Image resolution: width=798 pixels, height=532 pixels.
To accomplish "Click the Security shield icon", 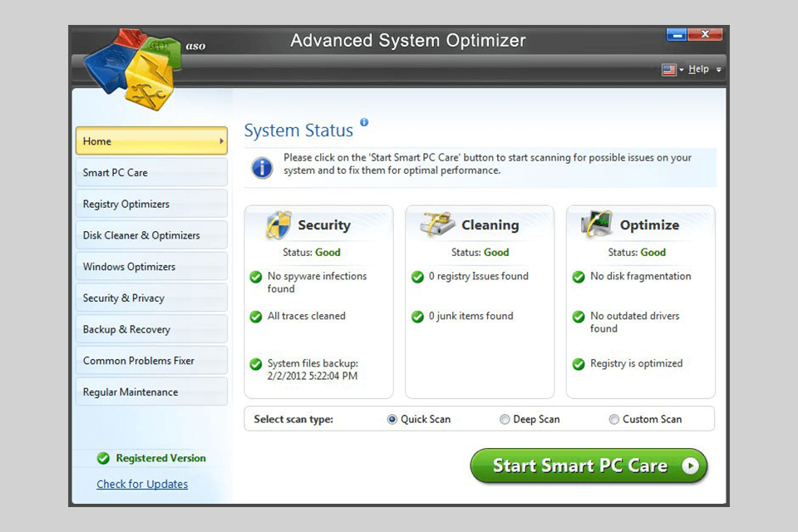I will [278, 224].
